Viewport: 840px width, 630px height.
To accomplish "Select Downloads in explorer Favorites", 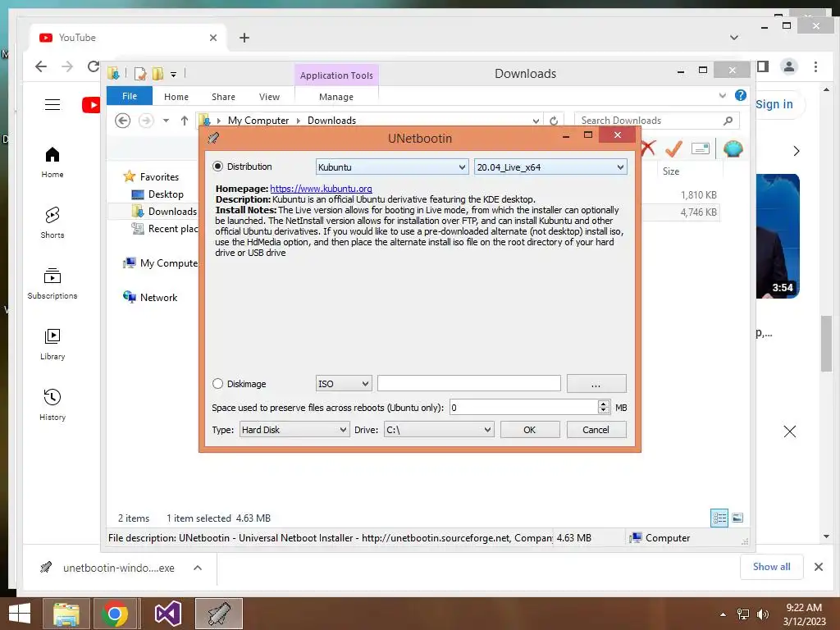I will [x=164, y=212].
